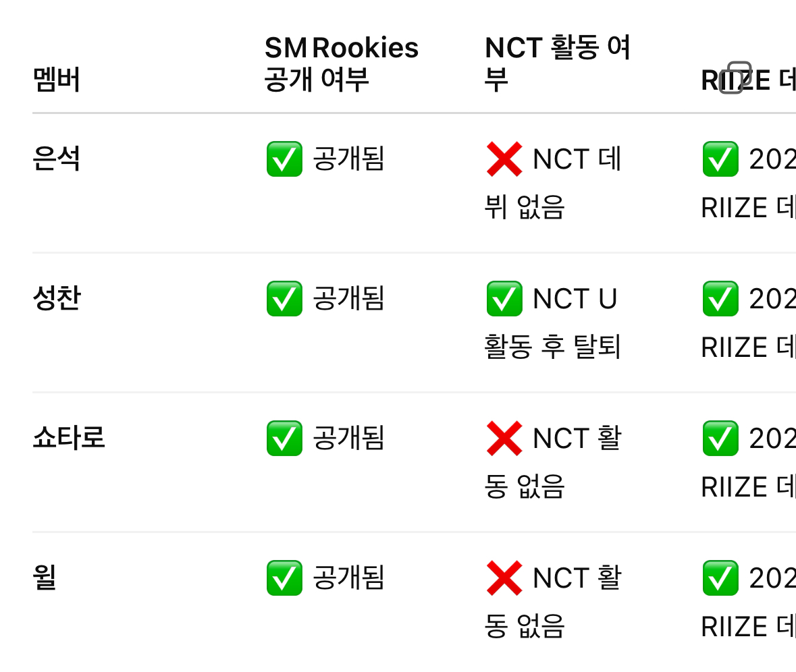Click the green check in 은석's RIIZE cell
Screen dimensions: 796x672
[720, 159]
